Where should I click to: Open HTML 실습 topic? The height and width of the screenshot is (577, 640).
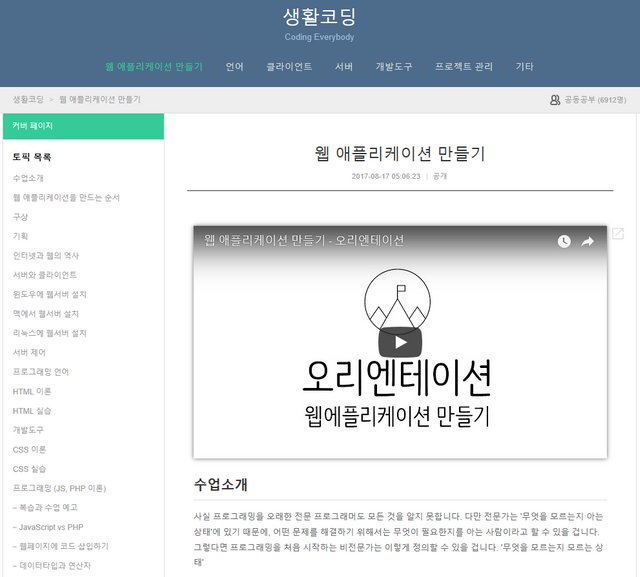point(32,411)
